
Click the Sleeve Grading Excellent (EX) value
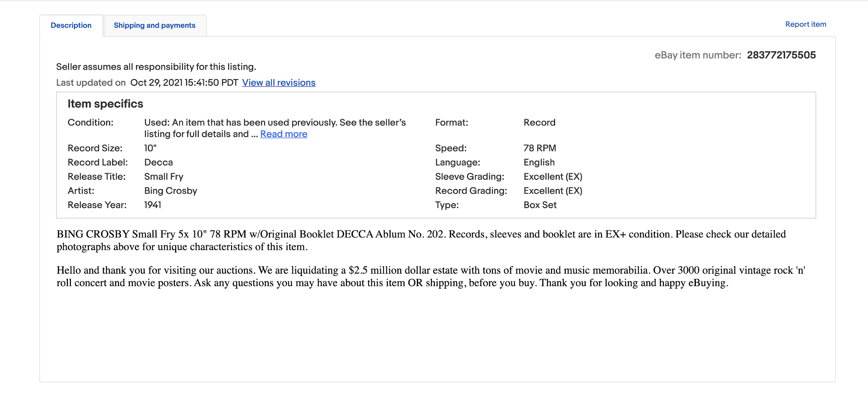coord(552,176)
